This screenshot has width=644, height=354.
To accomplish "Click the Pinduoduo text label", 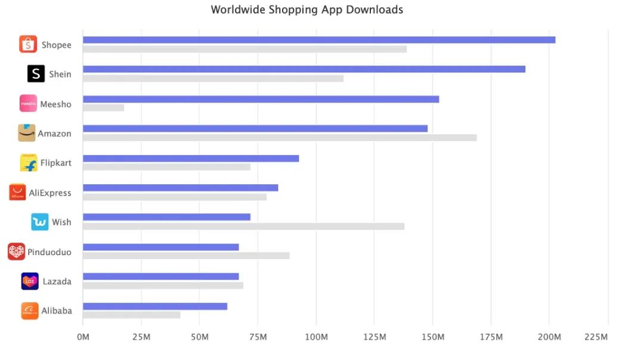I will pos(49,252).
